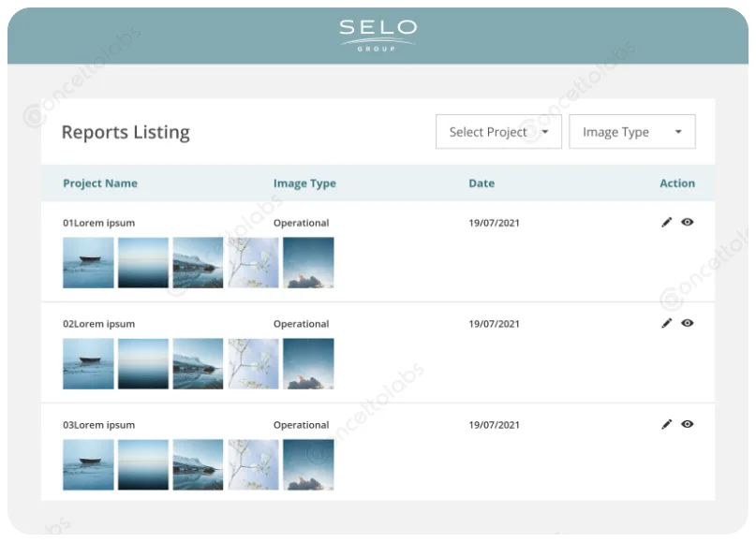Screen dimensions: 756x542
Task: Click the 02Lorem ipsum project name
Action: 98,324
